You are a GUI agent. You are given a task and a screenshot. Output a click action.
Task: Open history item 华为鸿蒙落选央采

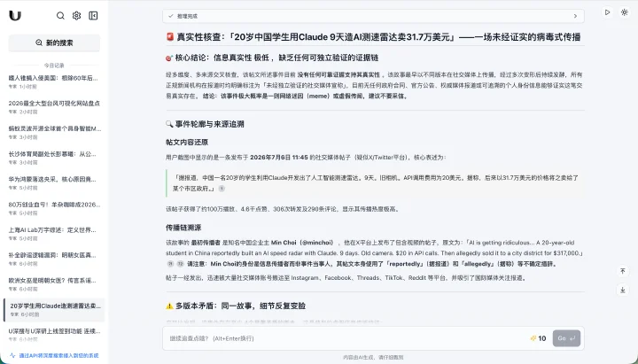54,182
